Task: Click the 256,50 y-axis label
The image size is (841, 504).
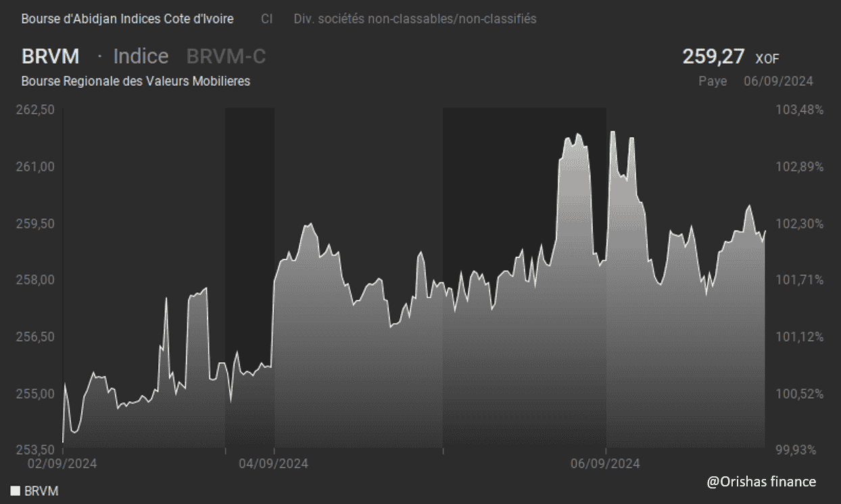Action: 35,336
